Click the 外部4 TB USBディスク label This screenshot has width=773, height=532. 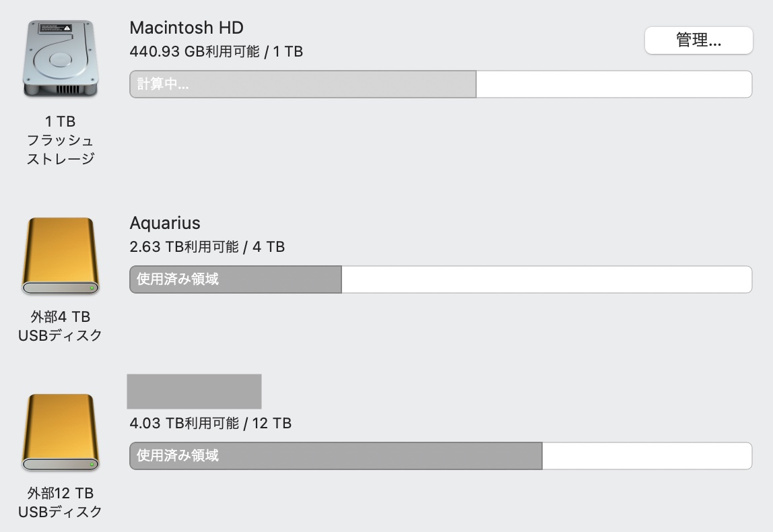60,326
